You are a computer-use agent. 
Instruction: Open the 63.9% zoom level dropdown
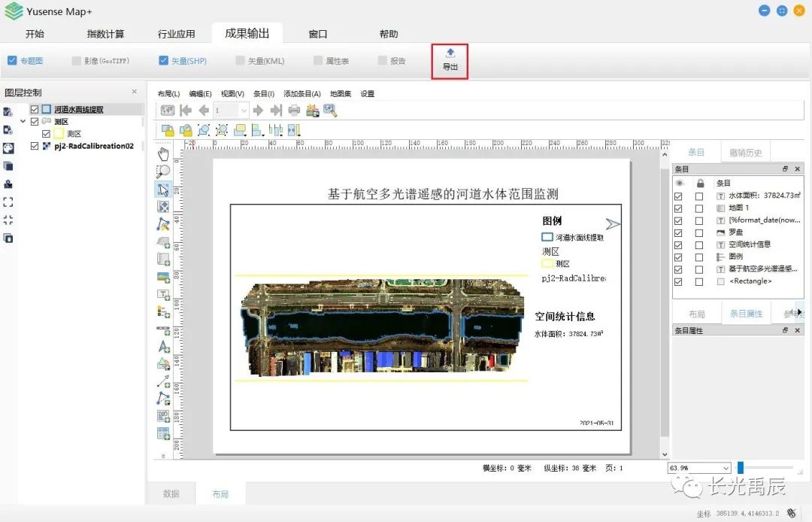[725, 468]
